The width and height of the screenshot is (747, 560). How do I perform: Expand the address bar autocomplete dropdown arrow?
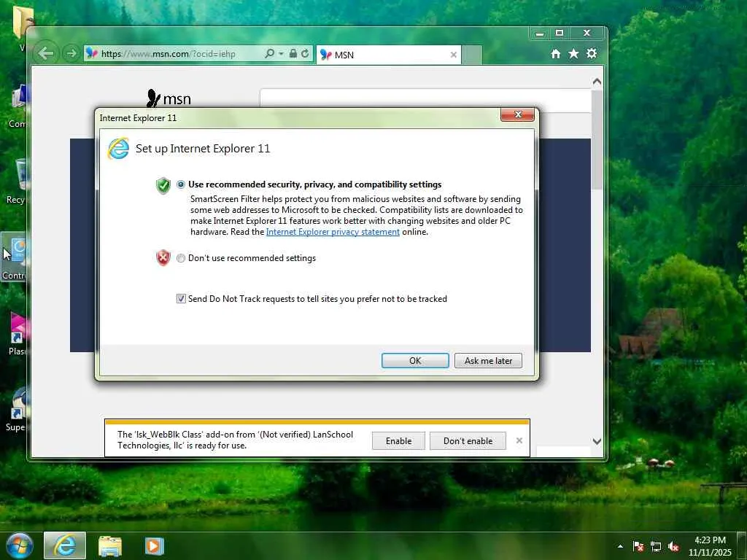tap(281, 53)
